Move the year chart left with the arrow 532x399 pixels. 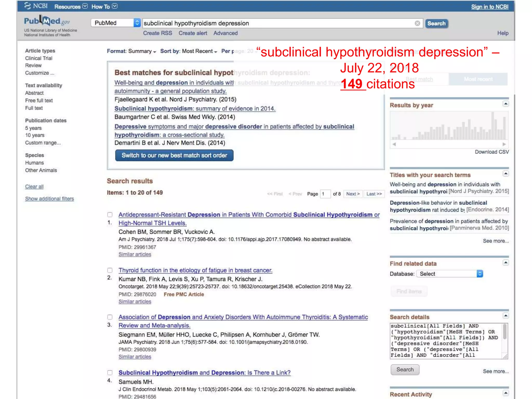pyautogui.click(x=394, y=144)
